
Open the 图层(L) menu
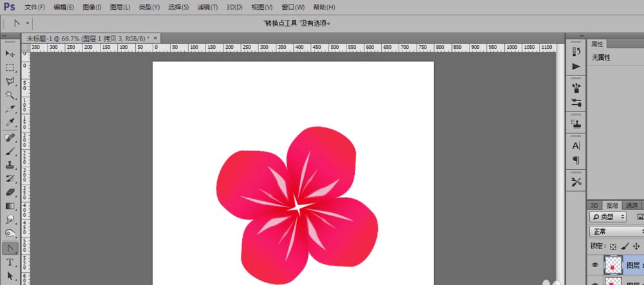120,7
